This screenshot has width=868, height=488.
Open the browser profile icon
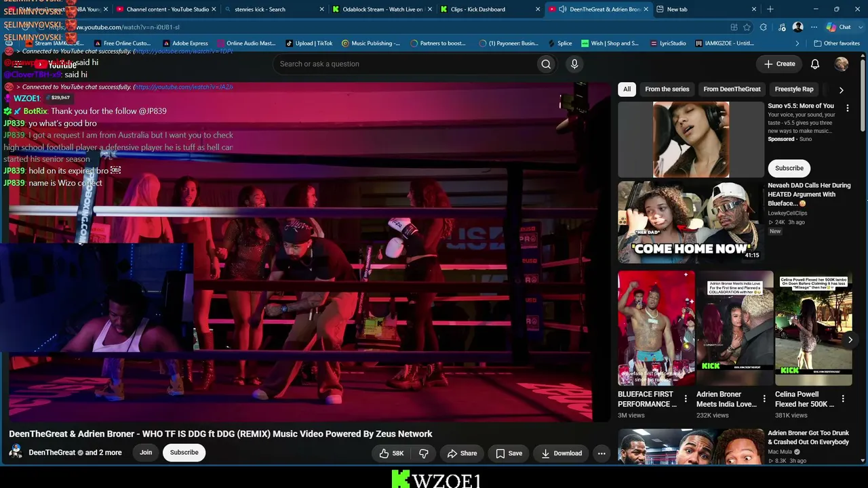(797, 27)
